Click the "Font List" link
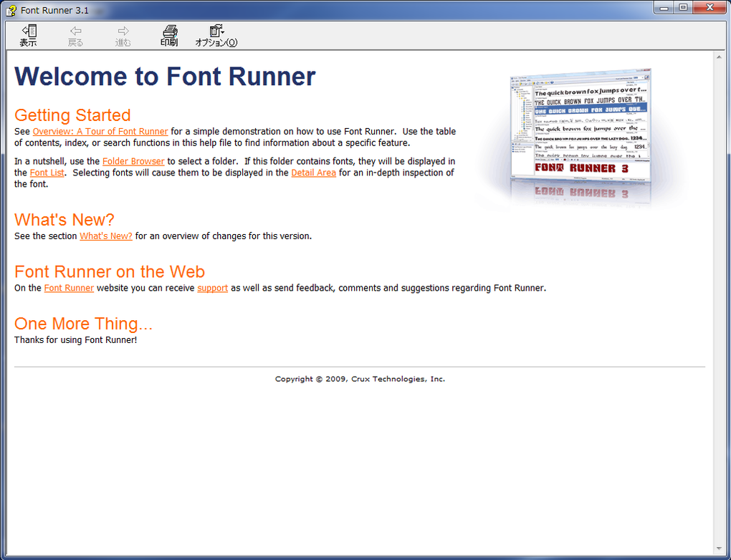731x560 pixels. (47, 172)
